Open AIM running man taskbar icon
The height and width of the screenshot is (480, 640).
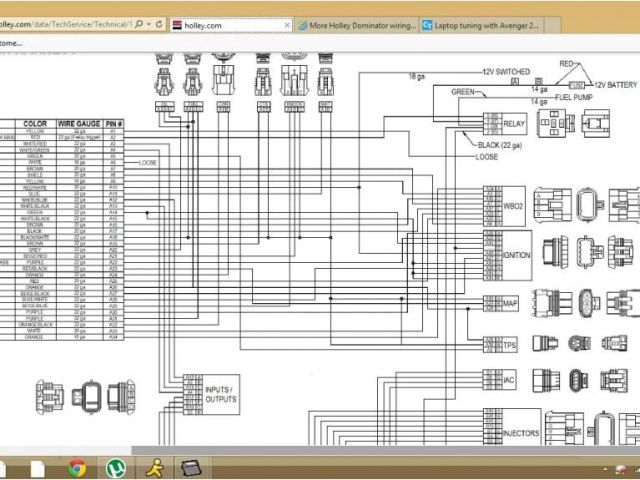tap(153, 467)
